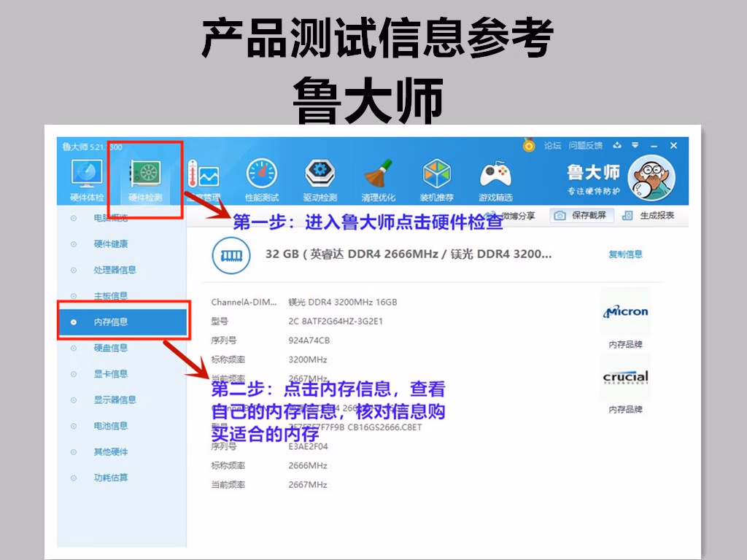Click the gold medal icon in title bar
Screen dimensions: 747x560
pyautogui.click(x=529, y=145)
